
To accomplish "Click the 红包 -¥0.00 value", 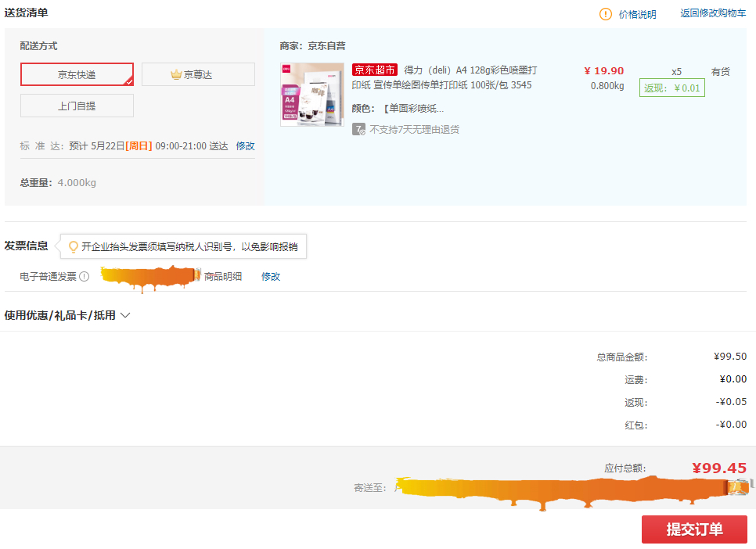I will click(731, 424).
